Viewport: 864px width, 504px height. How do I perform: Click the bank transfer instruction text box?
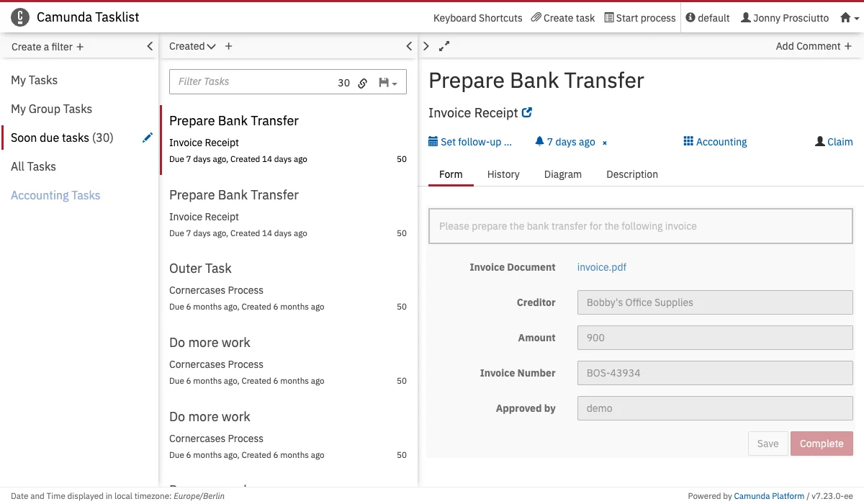point(641,226)
